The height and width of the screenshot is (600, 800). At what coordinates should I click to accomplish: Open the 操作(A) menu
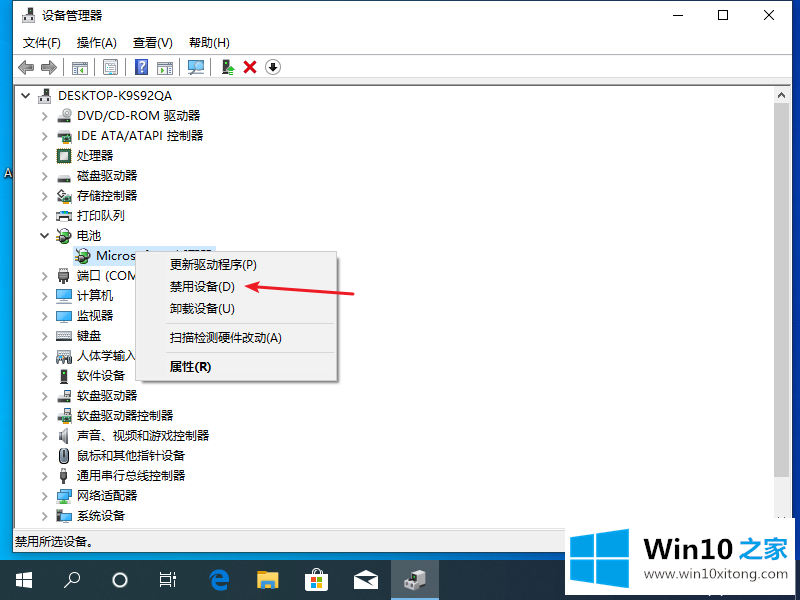(96, 43)
